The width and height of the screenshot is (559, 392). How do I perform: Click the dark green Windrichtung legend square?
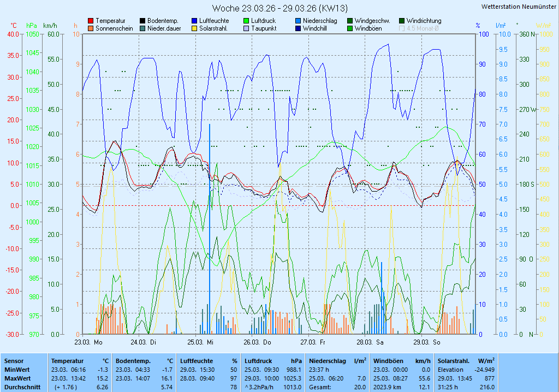tap(402, 21)
